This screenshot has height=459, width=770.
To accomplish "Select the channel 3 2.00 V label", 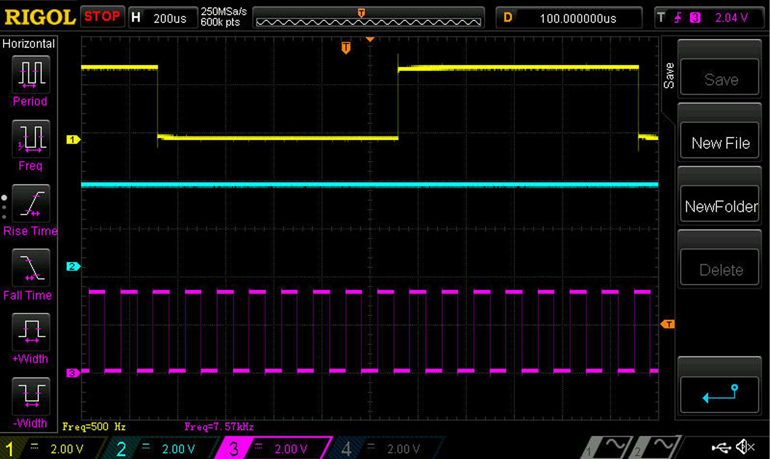I will pos(291,449).
